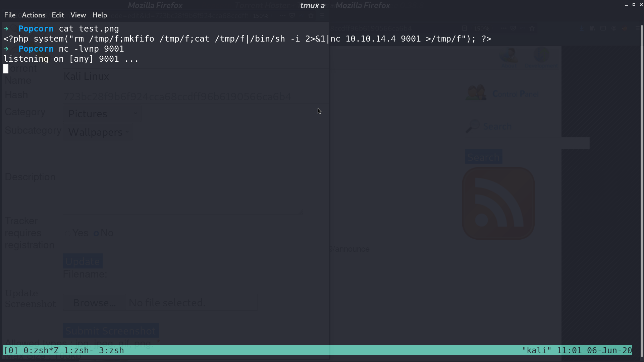
Task: Click the Hash field in Firefox page behind
Action: click(195, 97)
